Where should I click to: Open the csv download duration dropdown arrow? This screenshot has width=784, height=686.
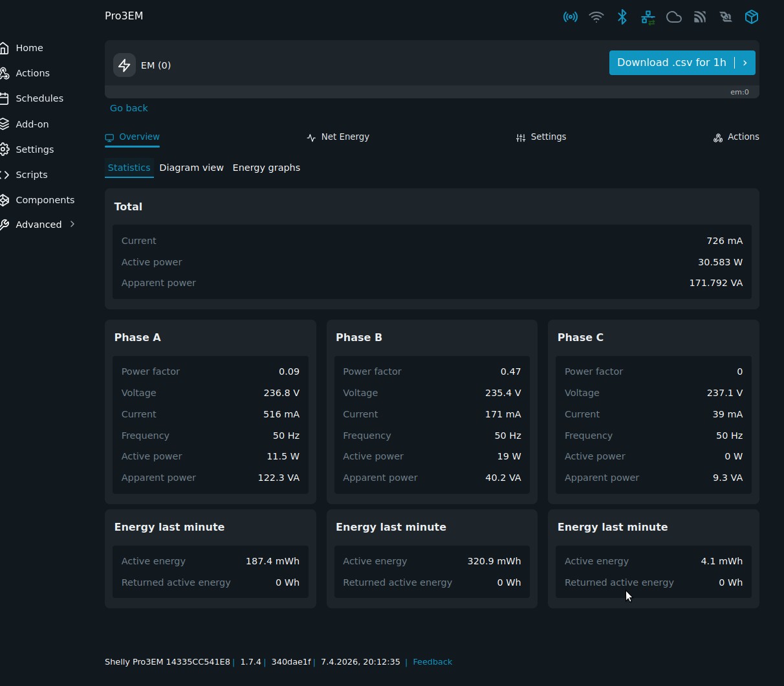click(745, 63)
